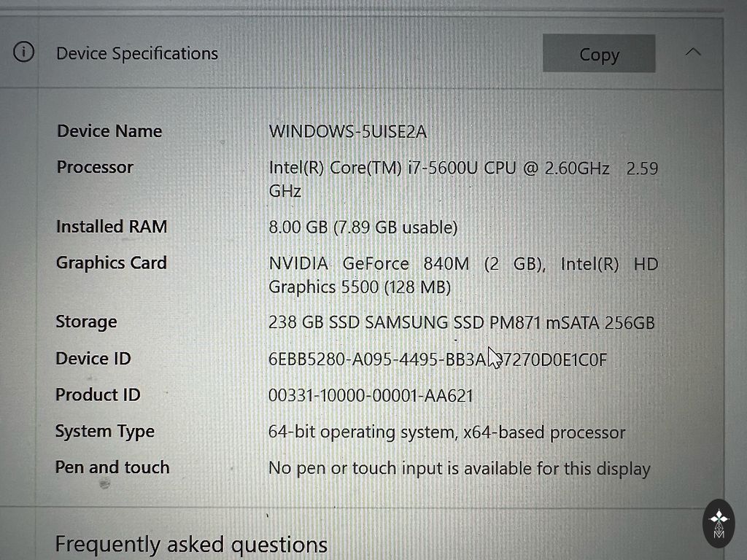
Task: Click the info icon beside Device Specifications
Action: 24,52
